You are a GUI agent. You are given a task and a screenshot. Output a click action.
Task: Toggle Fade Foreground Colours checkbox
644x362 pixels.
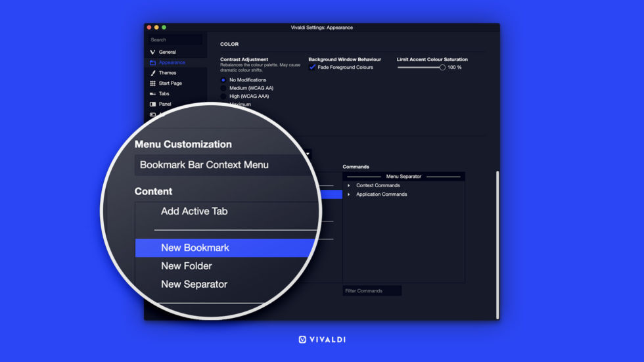(312, 67)
